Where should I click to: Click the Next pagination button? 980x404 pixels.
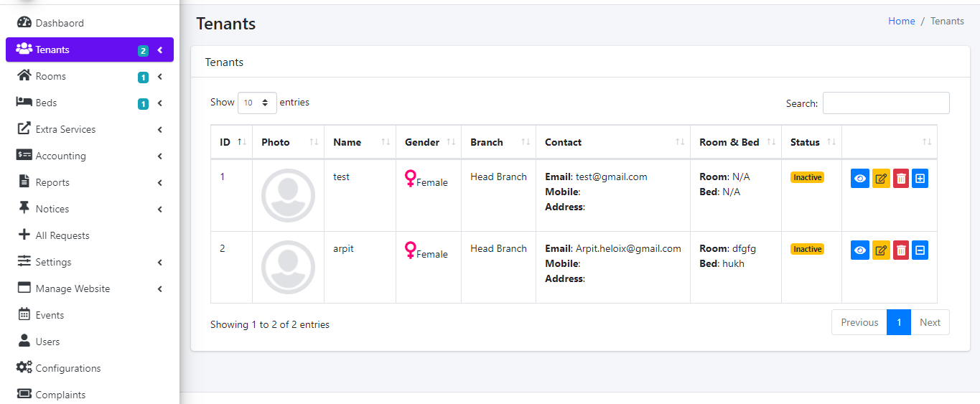930,322
